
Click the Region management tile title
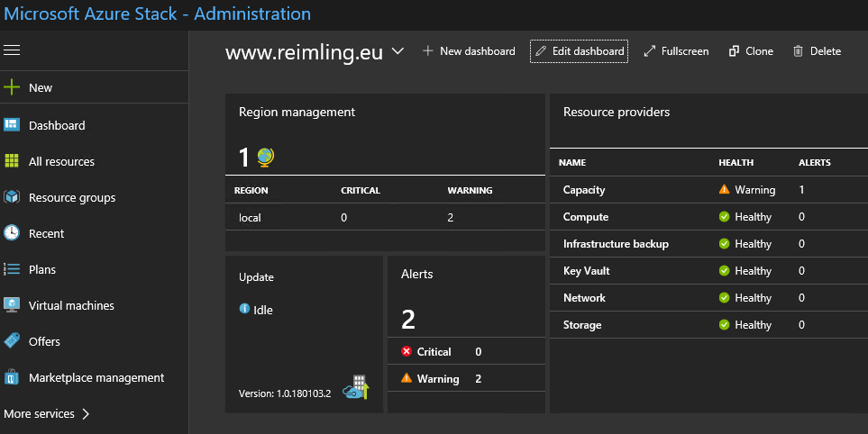297,112
